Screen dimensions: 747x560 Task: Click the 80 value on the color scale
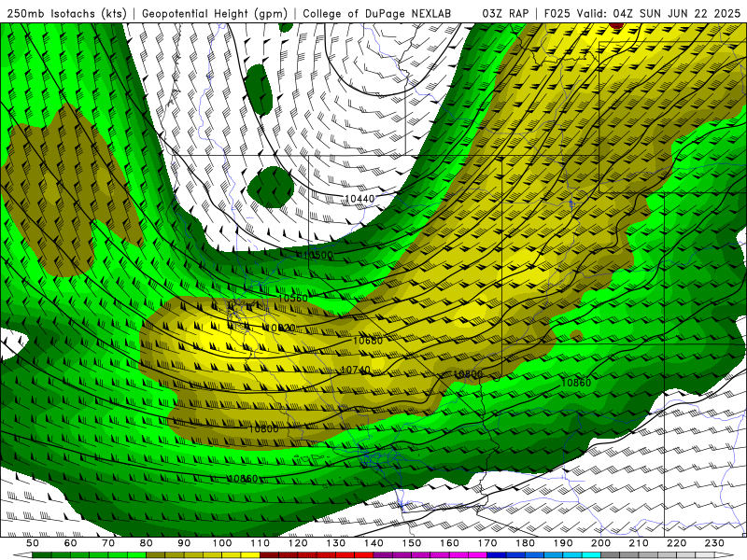point(147,543)
